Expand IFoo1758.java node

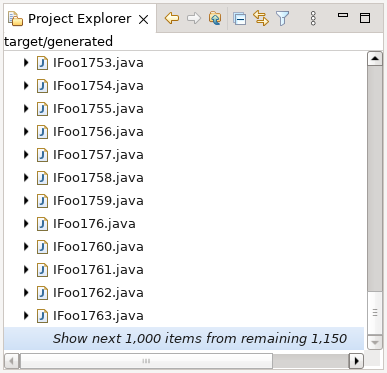coord(26,178)
